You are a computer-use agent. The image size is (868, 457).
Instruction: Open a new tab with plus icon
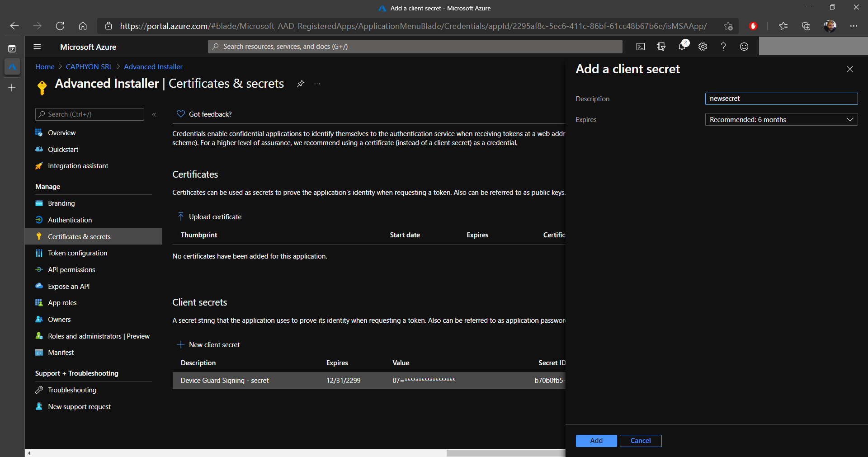[x=12, y=88]
